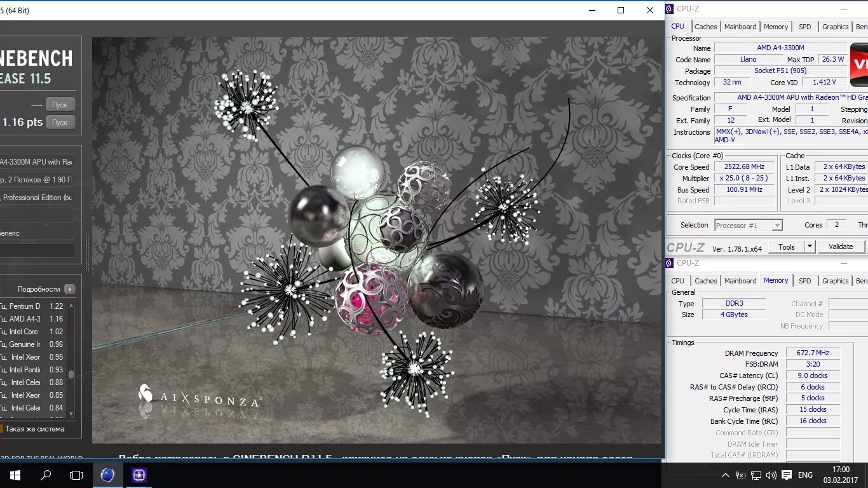The height and width of the screenshot is (488, 868).
Task: Click the Validate button in CPU-Z
Action: [x=841, y=247]
